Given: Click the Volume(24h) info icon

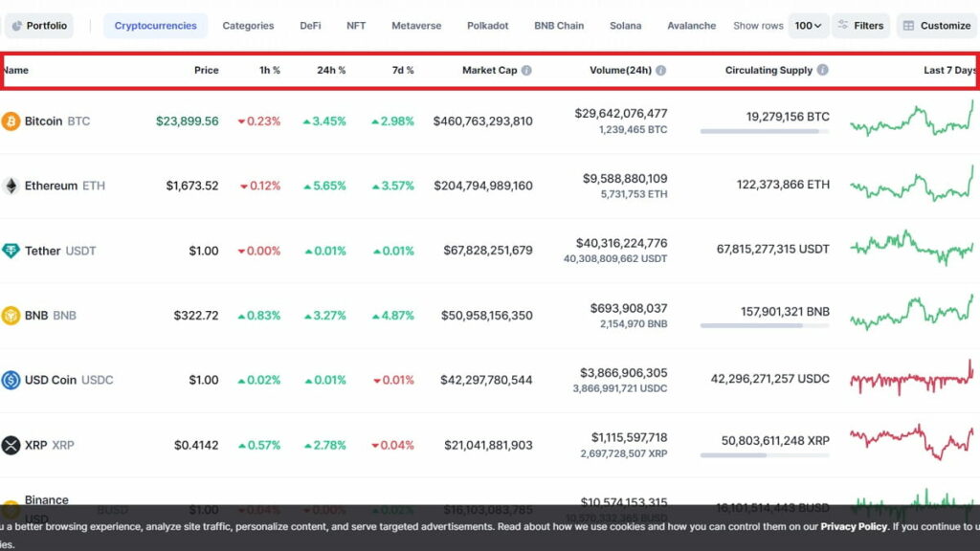Looking at the screenshot, I should coord(660,70).
